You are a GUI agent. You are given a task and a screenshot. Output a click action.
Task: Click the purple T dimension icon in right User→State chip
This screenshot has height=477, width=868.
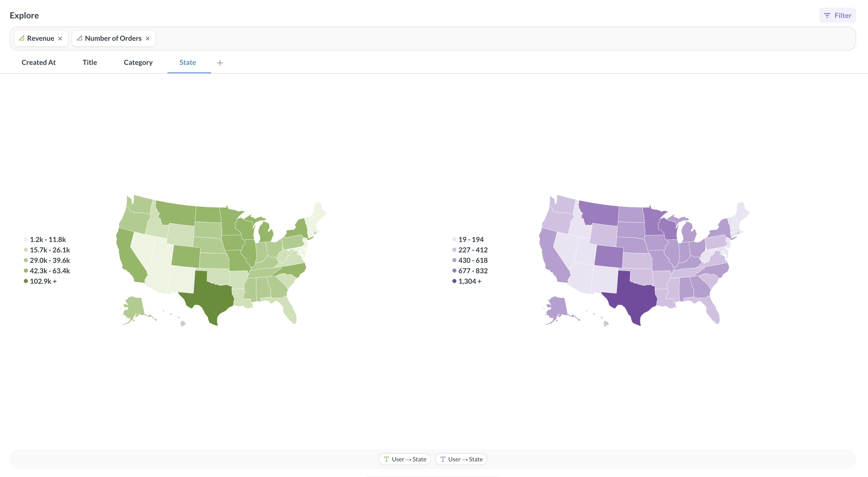pyautogui.click(x=443, y=459)
